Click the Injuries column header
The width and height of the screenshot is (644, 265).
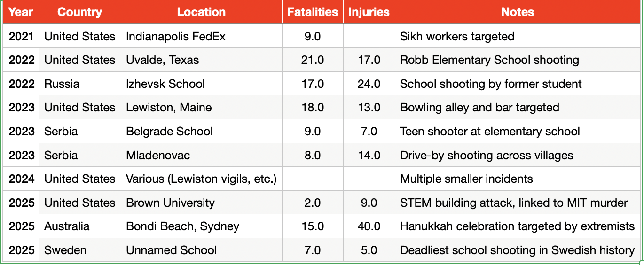tap(369, 12)
